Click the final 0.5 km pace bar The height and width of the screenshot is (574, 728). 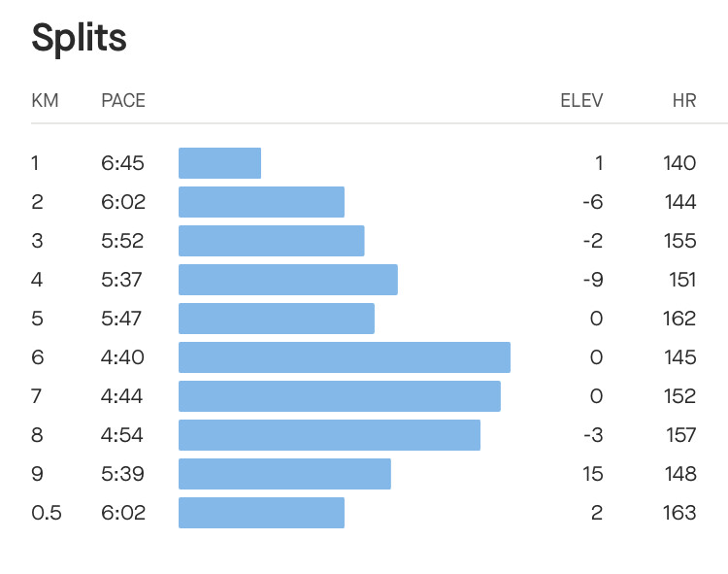(x=261, y=513)
